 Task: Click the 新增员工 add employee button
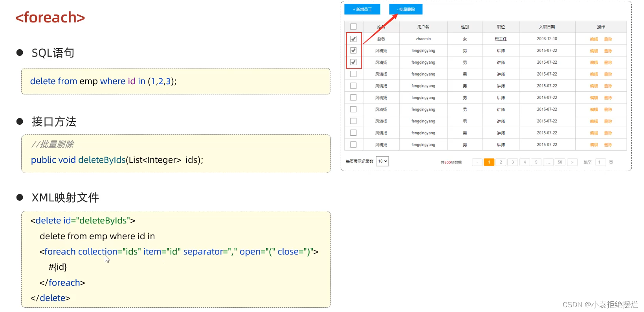362,9
